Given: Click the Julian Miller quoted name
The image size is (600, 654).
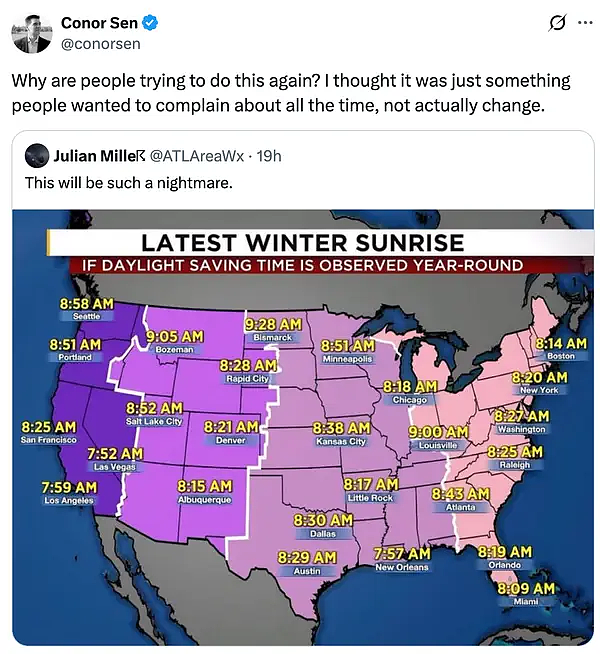Looking at the screenshot, I should [x=99, y=156].
